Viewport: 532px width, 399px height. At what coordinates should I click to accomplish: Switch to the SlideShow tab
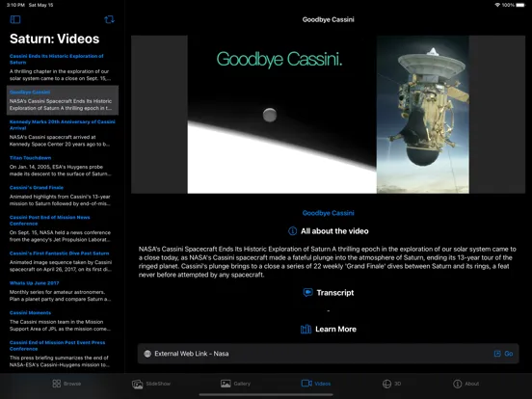pos(151,384)
